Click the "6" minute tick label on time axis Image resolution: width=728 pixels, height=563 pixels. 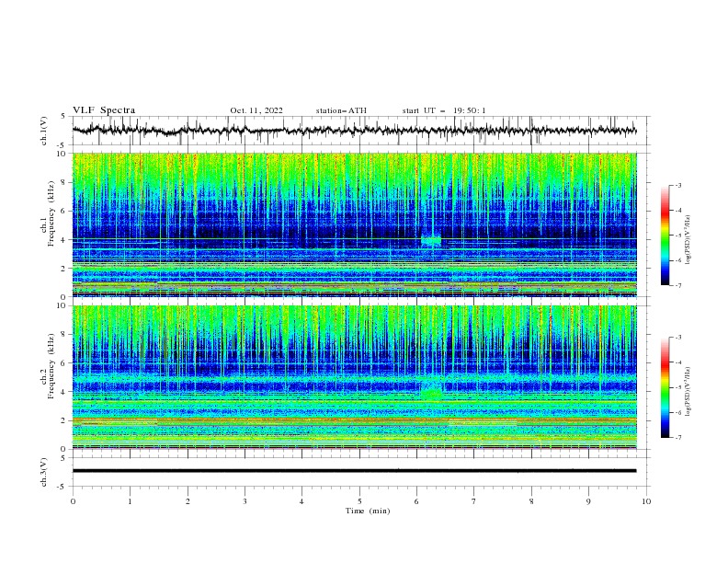click(x=416, y=501)
